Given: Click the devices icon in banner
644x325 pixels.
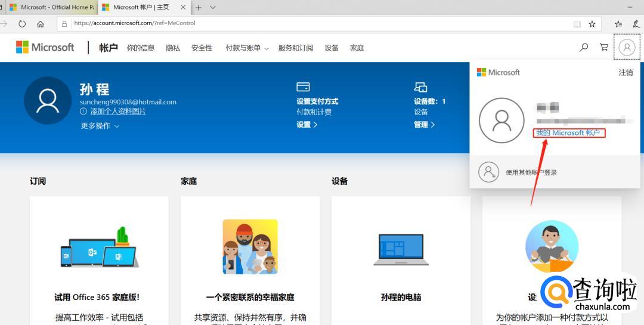Looking at the screenshot, I should [x=420, y=87].
